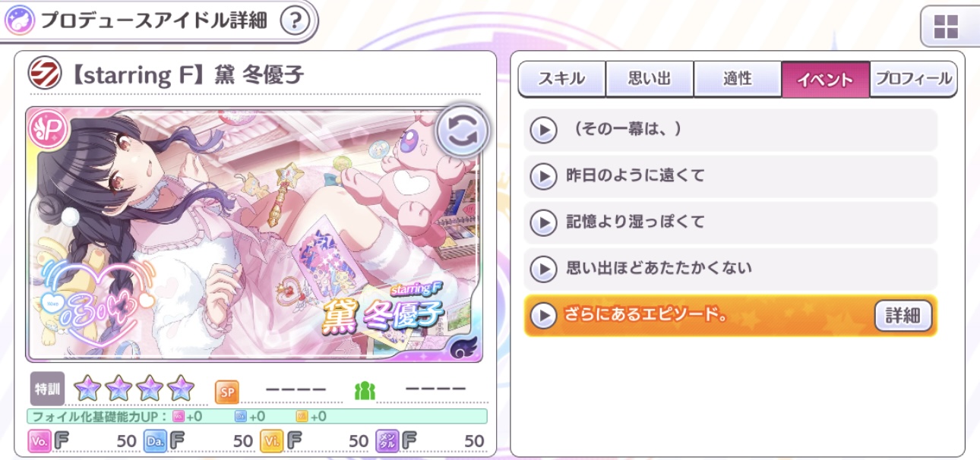Tap the pink P rarity badge on card
Image resolution: width=980 pixels, height=460 pixels.
pyautogui.click(x=48, y=131)
